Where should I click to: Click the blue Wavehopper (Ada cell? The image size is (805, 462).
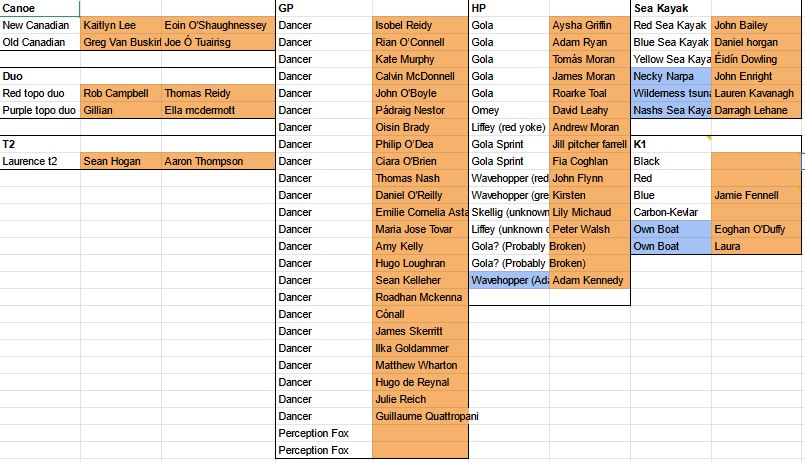click(x=509, y=280)
